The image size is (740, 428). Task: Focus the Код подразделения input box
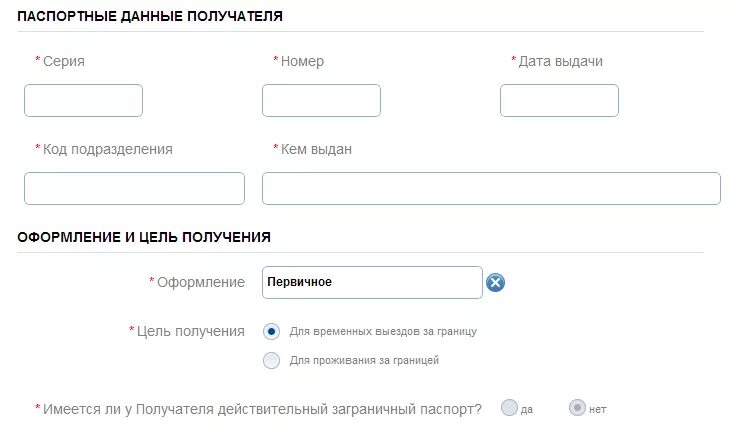135,188
